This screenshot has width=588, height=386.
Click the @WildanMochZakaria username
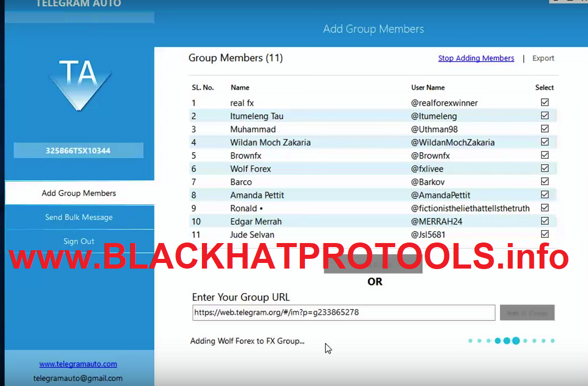(453, 142)
